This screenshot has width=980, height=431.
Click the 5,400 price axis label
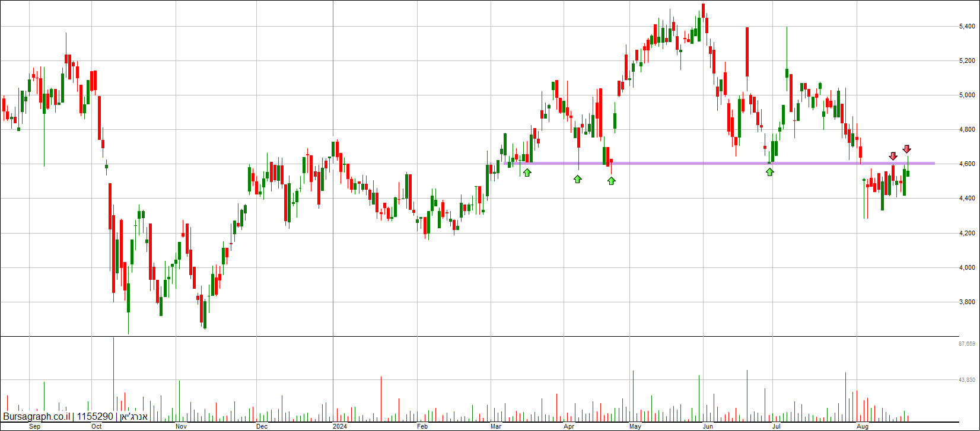coord(967,26)
